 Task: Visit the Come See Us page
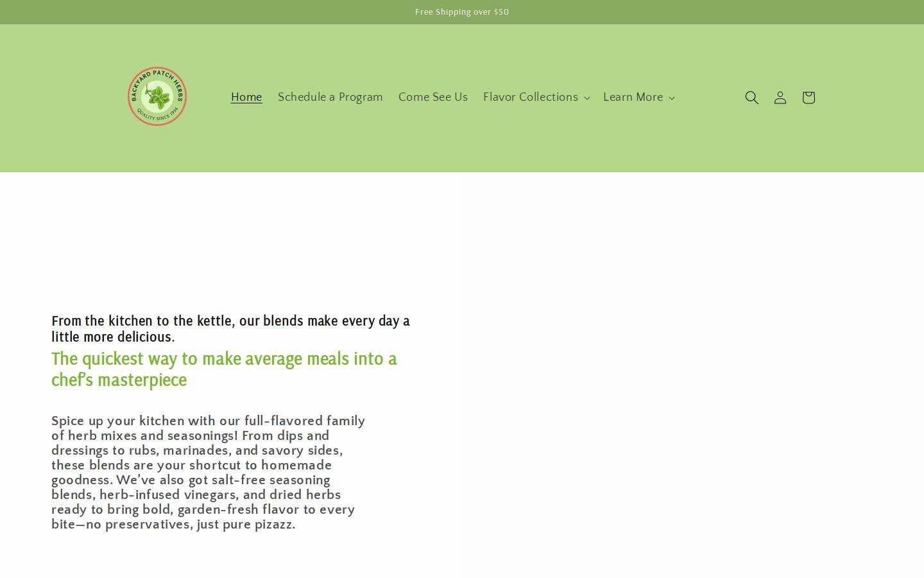point(433,98)
